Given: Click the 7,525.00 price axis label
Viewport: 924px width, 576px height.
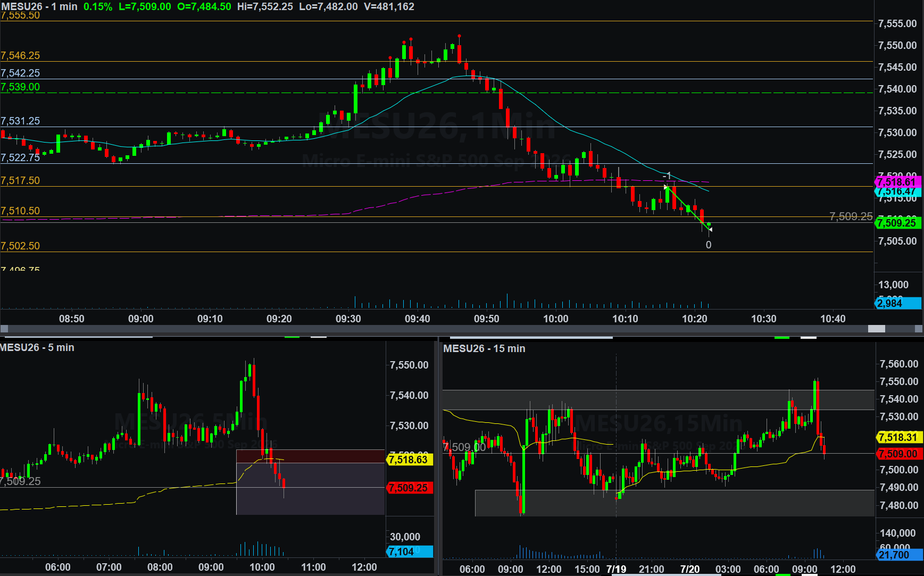Looking at the screenshot, I should [897, 154].
